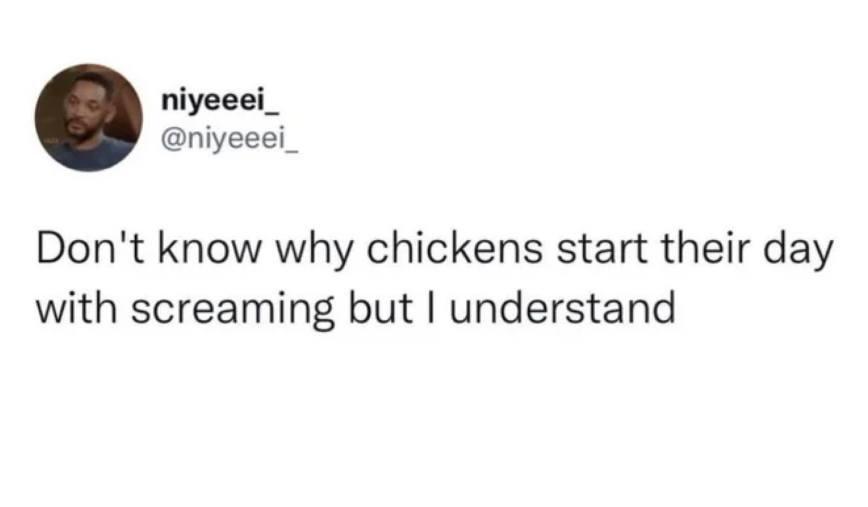Viewport: 868px width, 507px height.
Task: Click the bold display name niyeeei_
Action: click(221, 102)
